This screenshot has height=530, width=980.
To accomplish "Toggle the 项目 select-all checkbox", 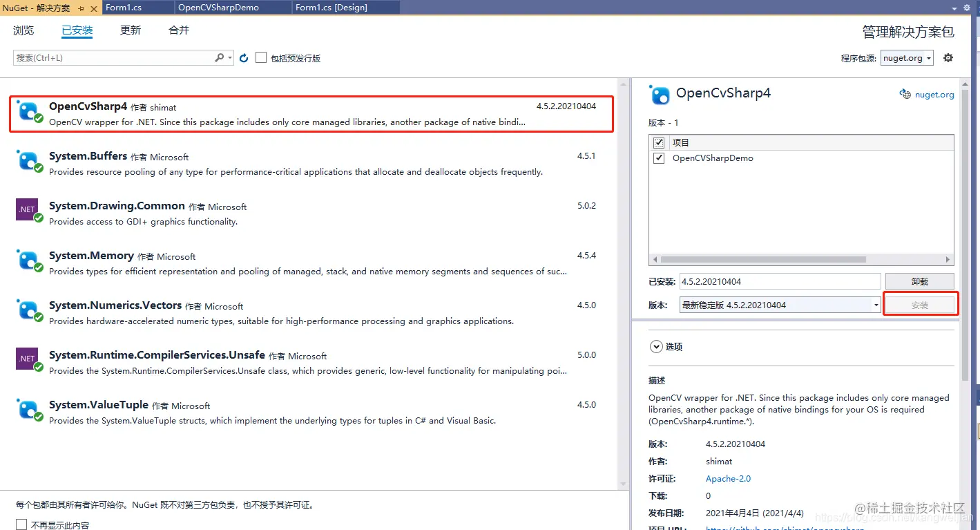I will [659, 142].
